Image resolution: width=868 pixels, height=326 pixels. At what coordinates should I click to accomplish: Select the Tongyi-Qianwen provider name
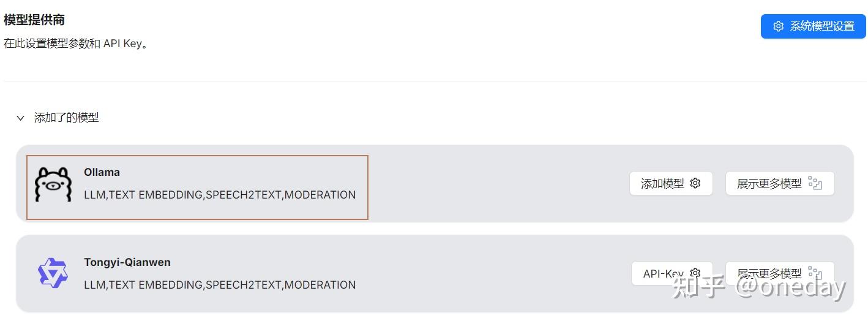tap(127, 262)
